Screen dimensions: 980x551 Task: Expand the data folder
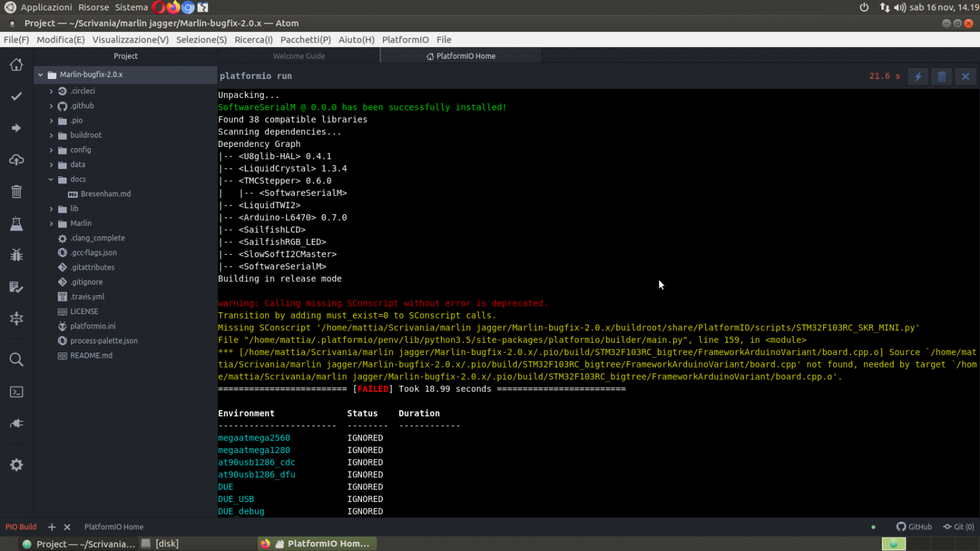pos(51,165)
